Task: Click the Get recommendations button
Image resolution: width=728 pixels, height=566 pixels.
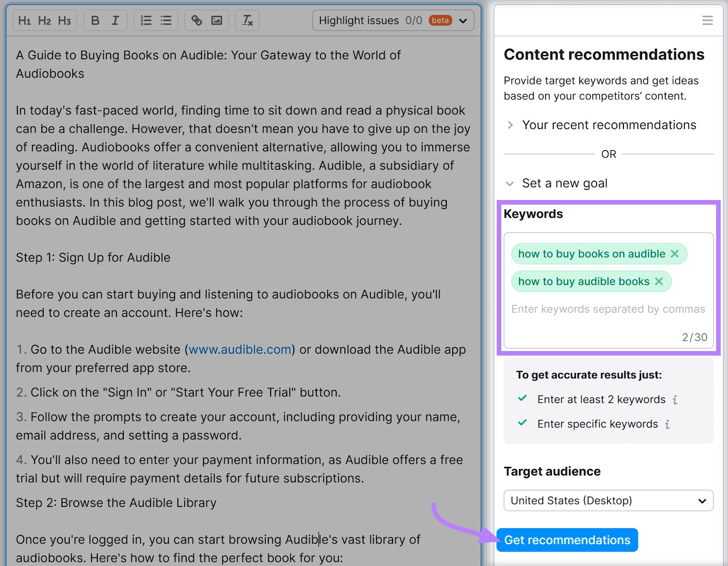Action: pyautogui.click(x=567, y=540)
